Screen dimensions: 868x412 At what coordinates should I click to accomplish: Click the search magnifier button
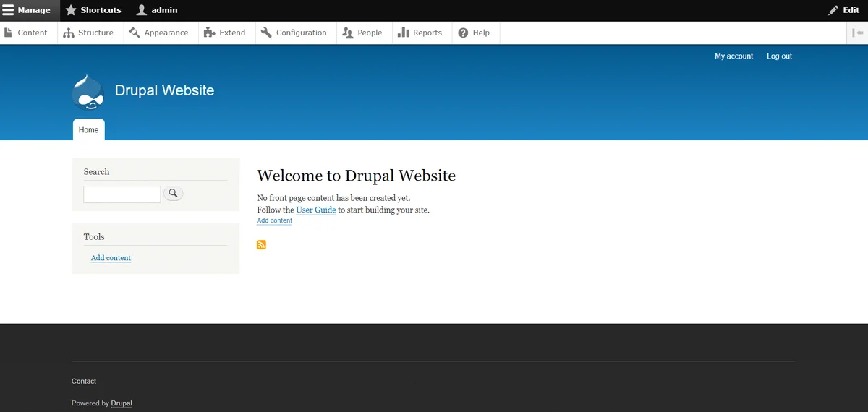[174, 193]
